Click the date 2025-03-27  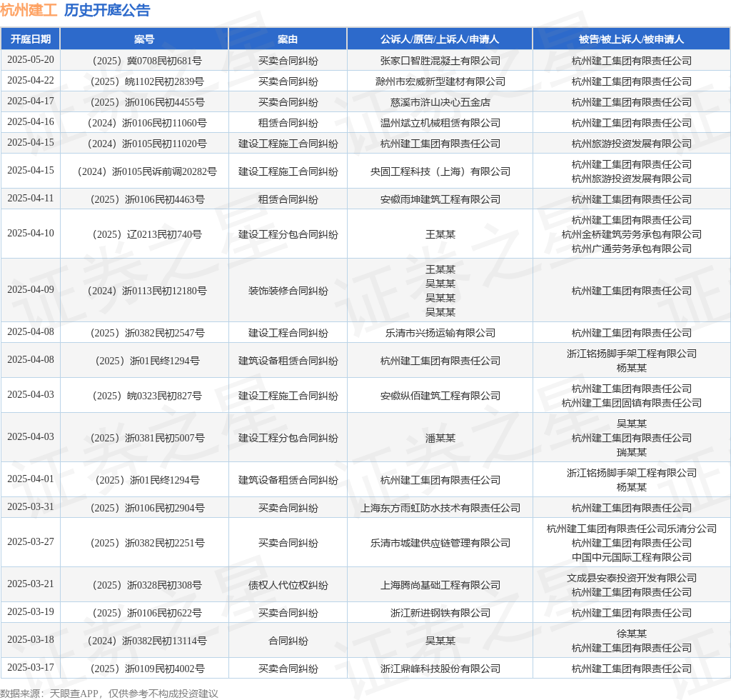coord(31,542)
